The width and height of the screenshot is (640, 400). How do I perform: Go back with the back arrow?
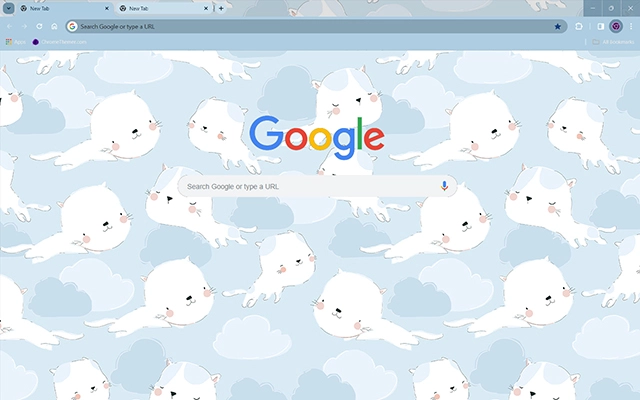pyautogui.click(x=9, y=27)
